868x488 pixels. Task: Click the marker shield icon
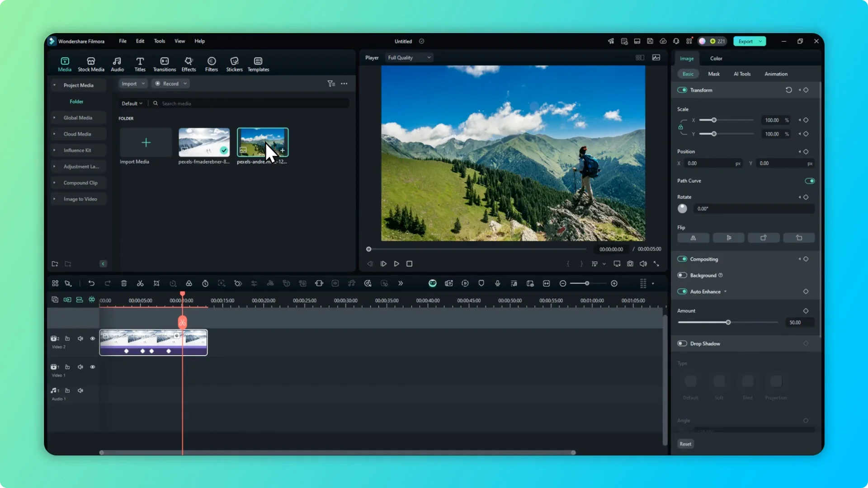click(481, 283)
